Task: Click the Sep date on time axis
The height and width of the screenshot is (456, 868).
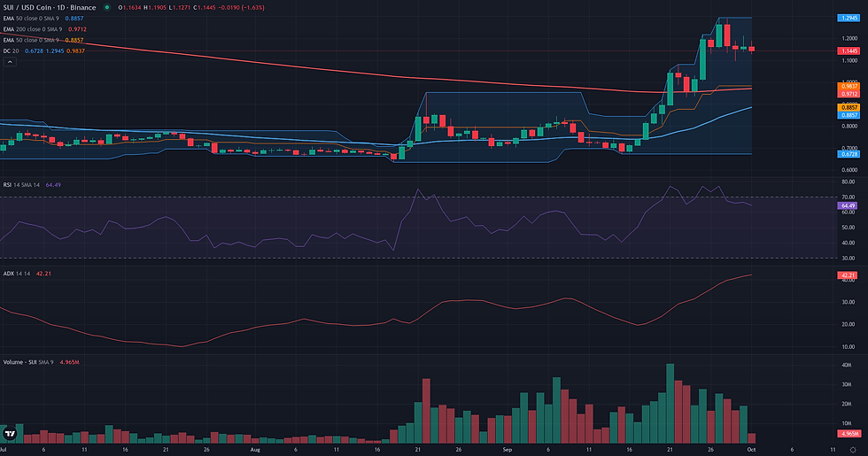Action: pyautogui.click(x=507, y=450)
